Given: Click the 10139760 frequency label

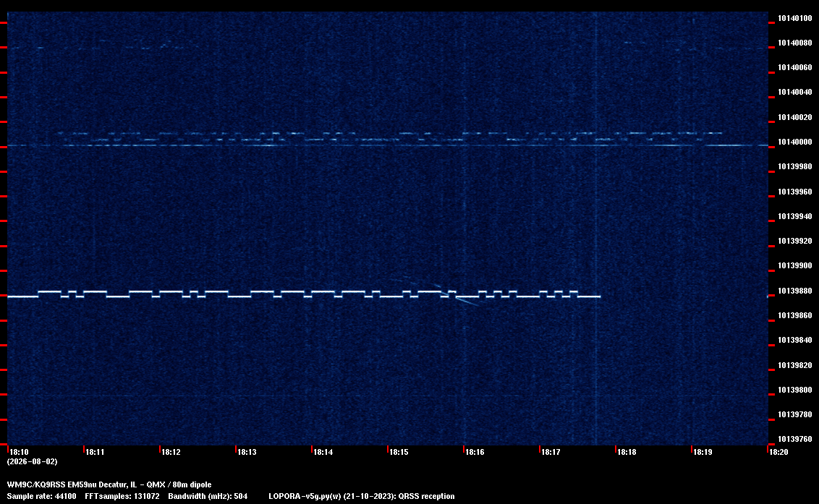Looking at the screenshot, I should (795, 439).
